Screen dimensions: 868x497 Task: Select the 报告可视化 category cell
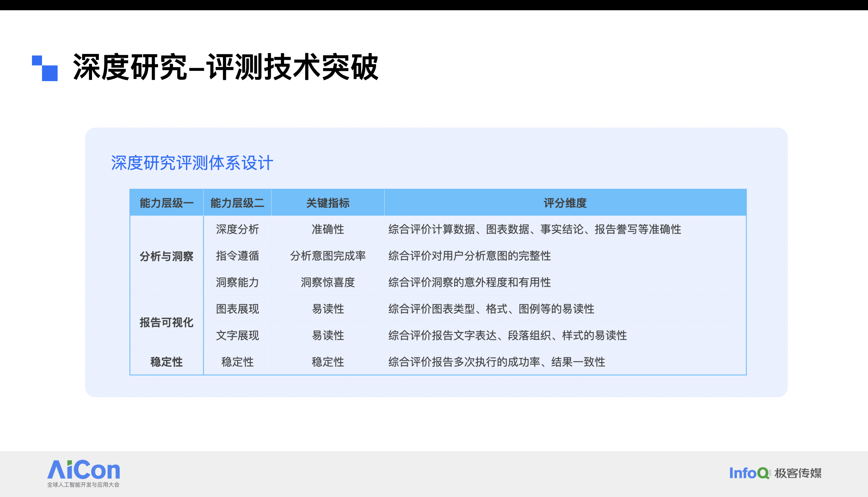point(166,322)
